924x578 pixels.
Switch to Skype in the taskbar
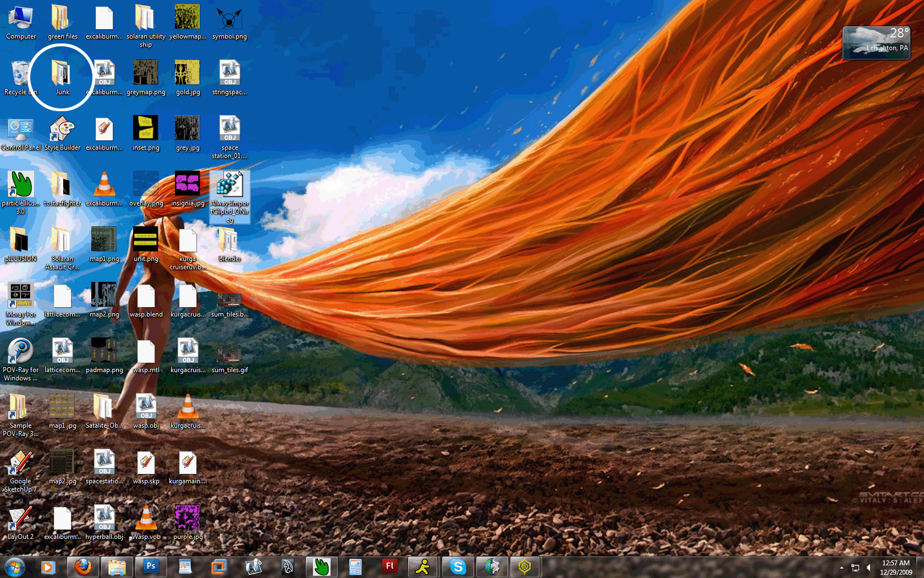point(458,567)
